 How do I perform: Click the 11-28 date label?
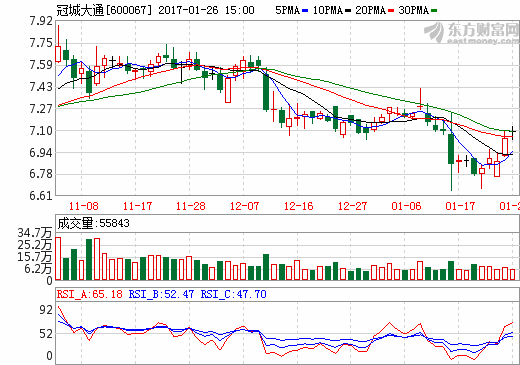(x=191, y=206)
